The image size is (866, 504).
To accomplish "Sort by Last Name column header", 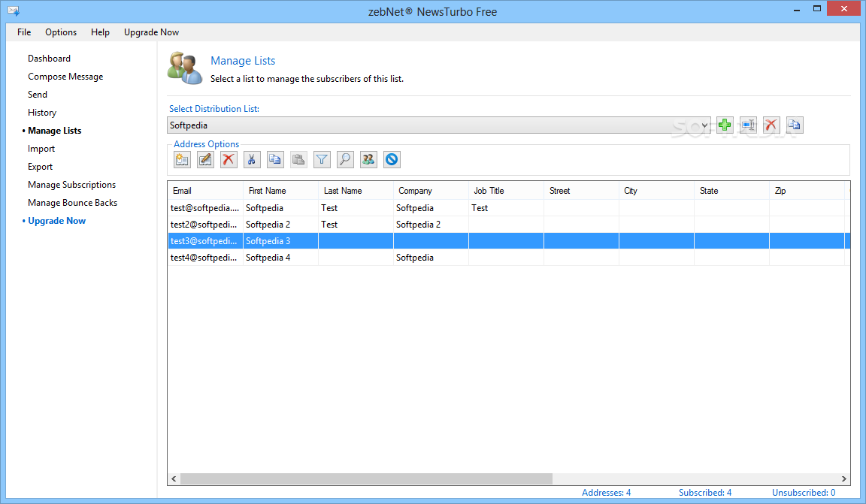I will tap(356, 191).
